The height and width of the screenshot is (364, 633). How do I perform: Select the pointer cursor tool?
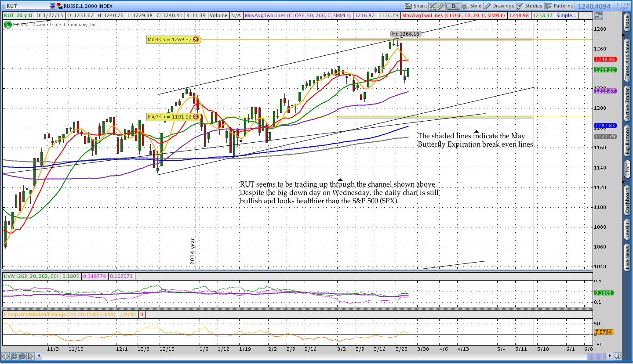(31, 356)
